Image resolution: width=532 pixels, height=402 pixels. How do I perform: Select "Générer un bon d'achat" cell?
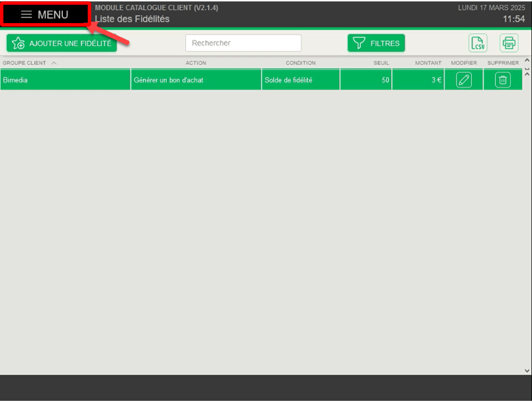point(196,80)
